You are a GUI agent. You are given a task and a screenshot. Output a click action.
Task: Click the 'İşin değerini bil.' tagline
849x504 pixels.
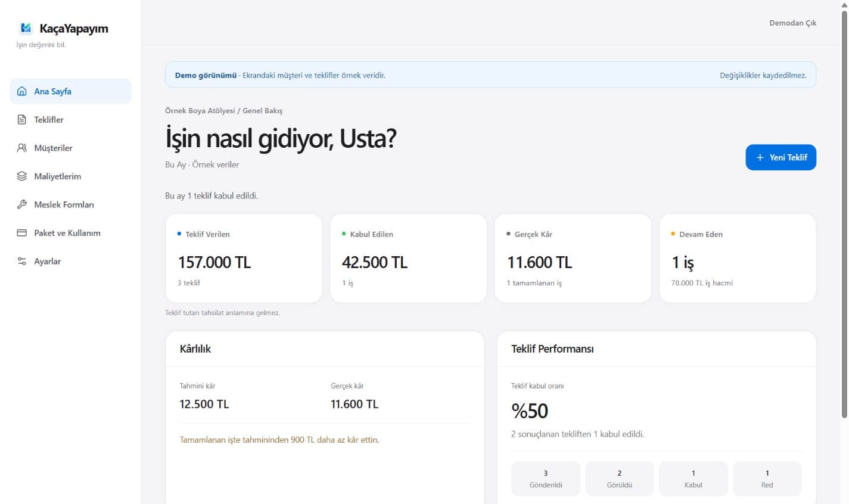click(41, 45)
